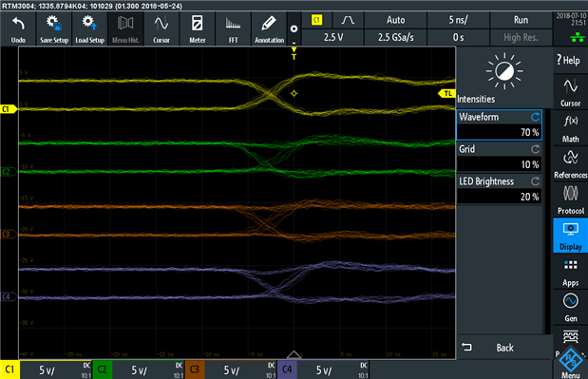Screen dimensions: 588x379
Task: Select the Display menu
Action: (570, 236)
